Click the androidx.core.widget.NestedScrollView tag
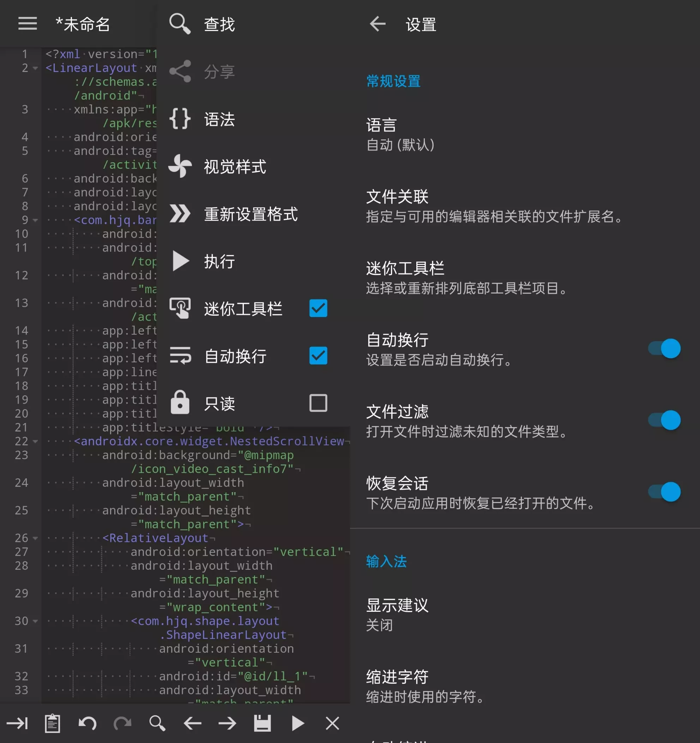 click(x=209, y=441)
